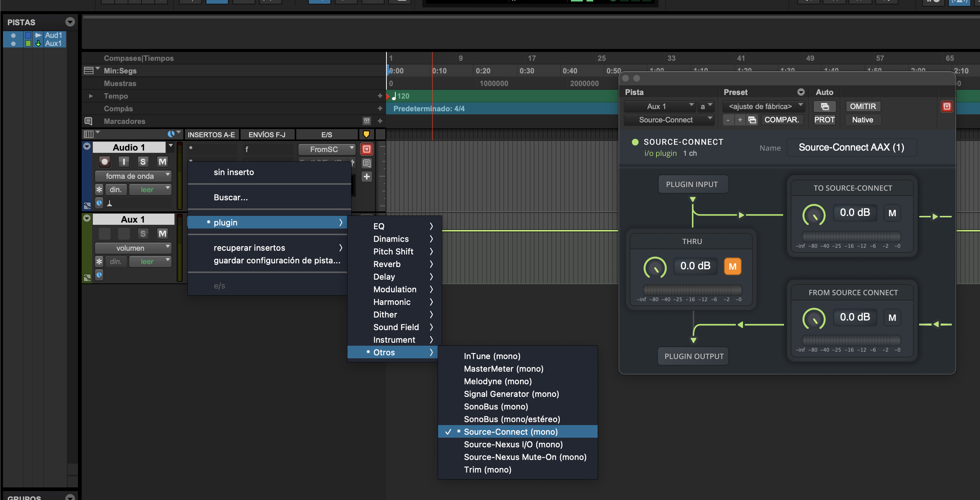Image resolution: width=980 pixels, height=500 pixels.
Task: Click the plug-in target red icon
Action: pos(946,106)
